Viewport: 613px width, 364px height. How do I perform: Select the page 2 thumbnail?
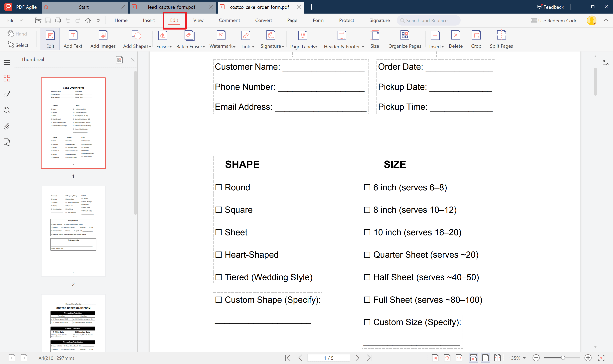pyautogui.click(x=73, y=231)
